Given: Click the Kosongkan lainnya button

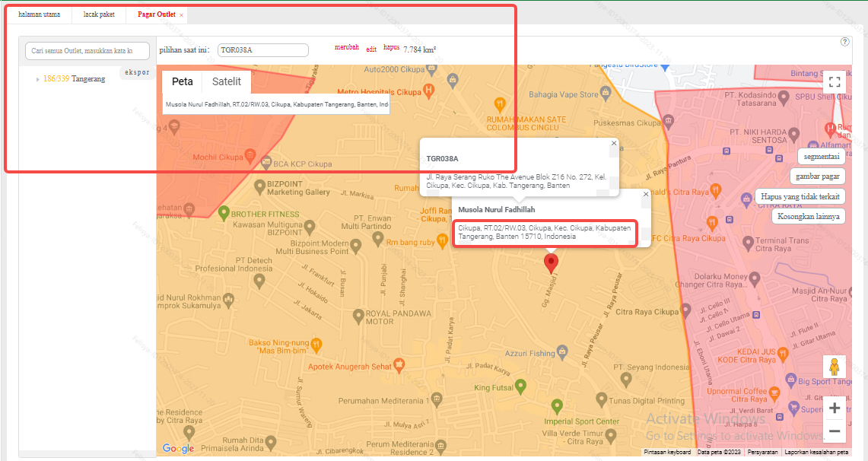Looking at the screenshot, I should click(808, 216).
